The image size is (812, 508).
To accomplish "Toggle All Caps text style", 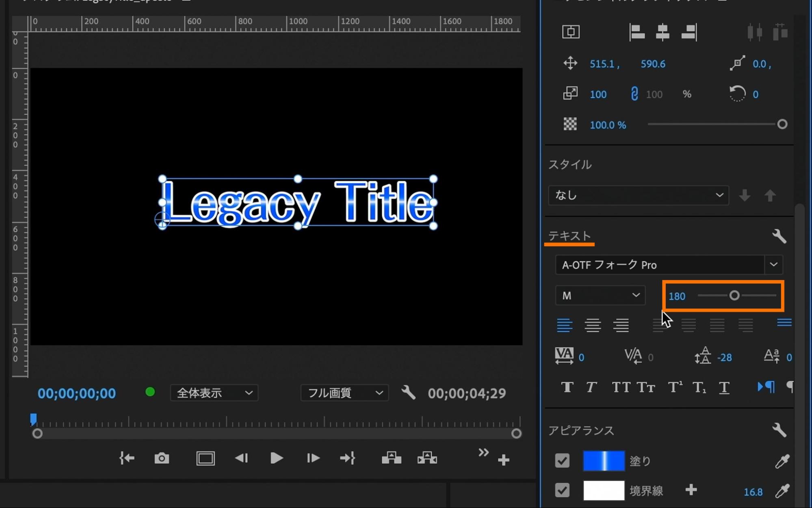I will [621, 387].
